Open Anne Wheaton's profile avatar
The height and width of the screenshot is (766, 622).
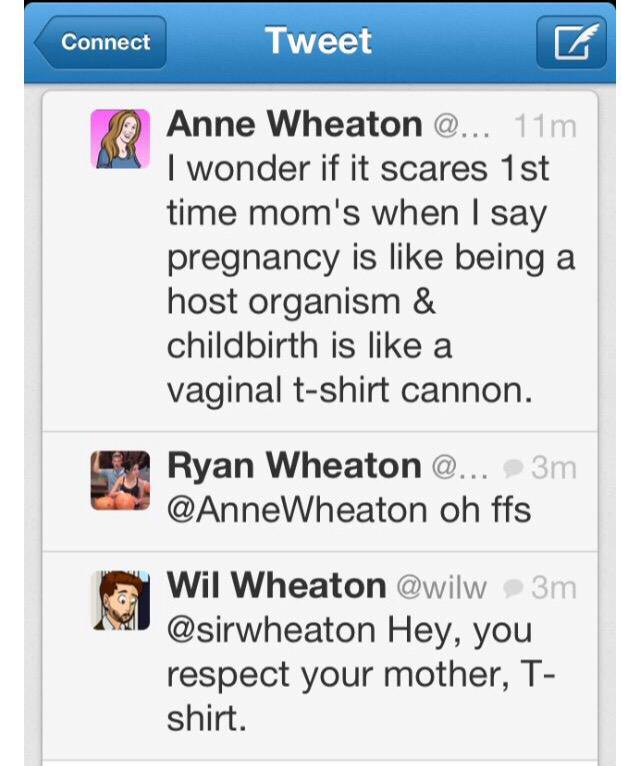tap(120, 139)
